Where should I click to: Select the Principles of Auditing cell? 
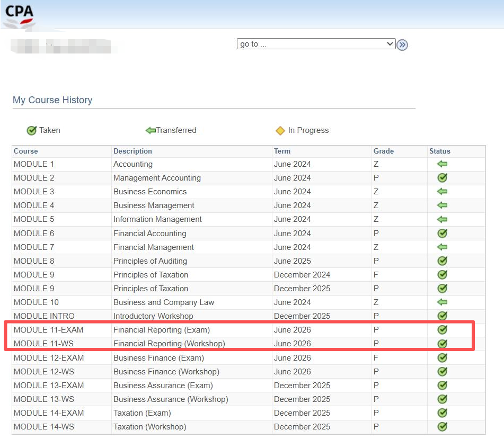(x=192, y=261)
